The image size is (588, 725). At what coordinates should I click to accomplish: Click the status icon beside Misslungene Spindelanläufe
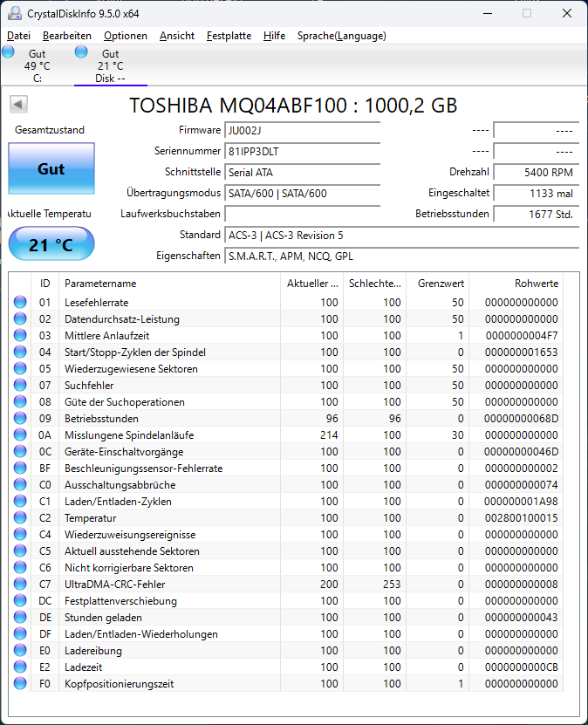click(19, 434)
